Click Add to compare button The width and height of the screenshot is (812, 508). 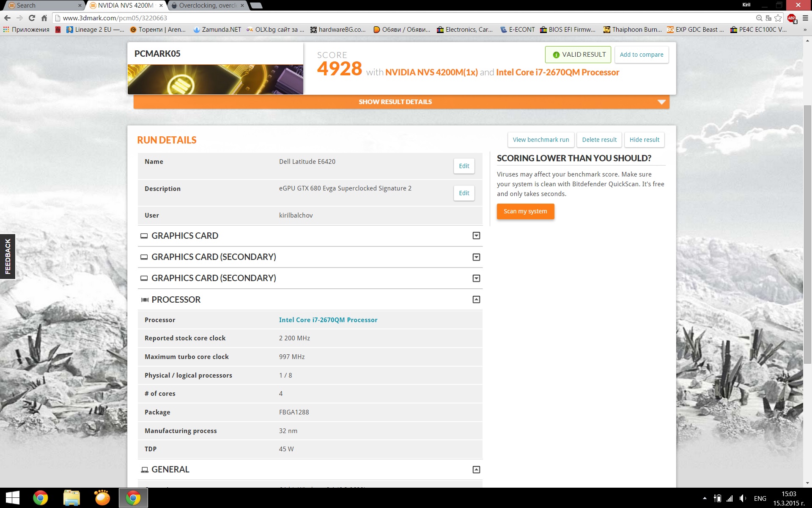point(641,55)
